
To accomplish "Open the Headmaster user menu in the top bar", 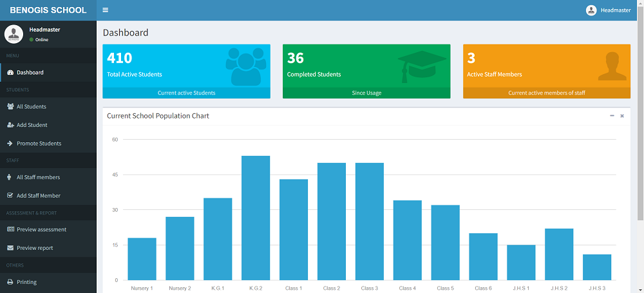I will pos(609,10).
